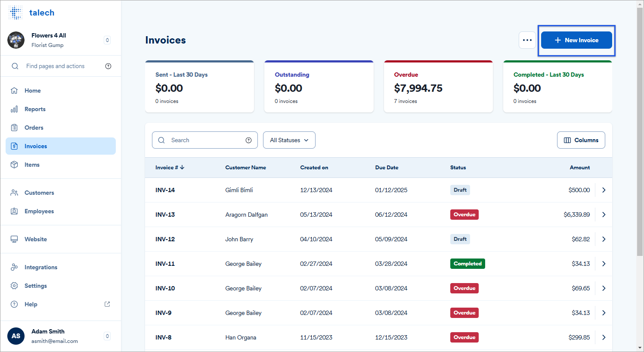644x352 pixels.
Task: Select the Reports icon in sidebar
Action: (x=15, y=109)
